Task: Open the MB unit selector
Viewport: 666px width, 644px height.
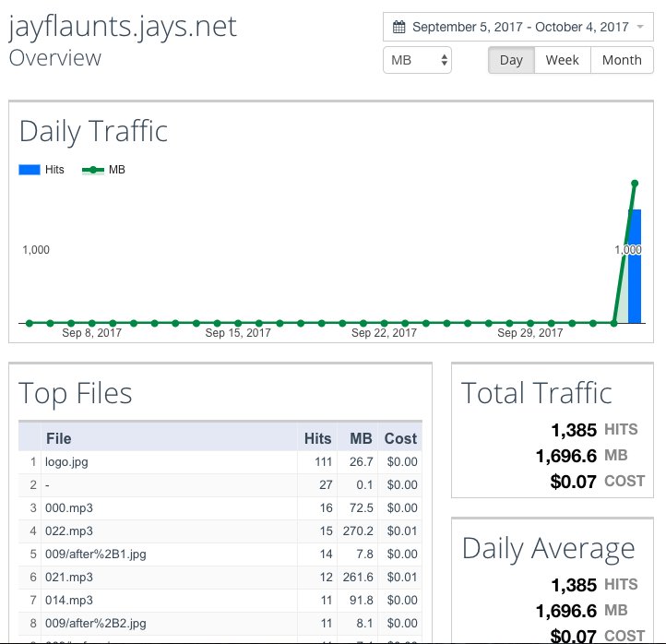Action: tap(417, 60)
